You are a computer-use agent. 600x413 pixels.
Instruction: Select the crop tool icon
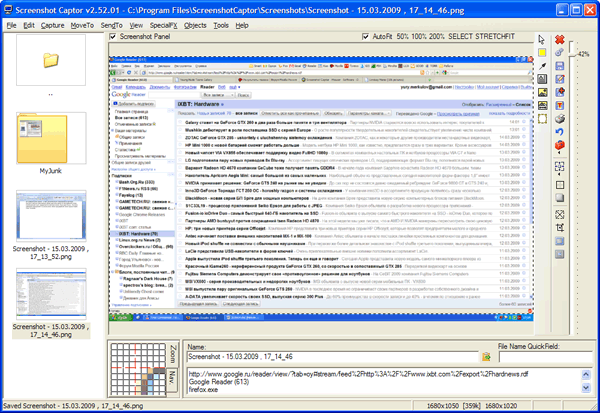[x=559, y=228]
